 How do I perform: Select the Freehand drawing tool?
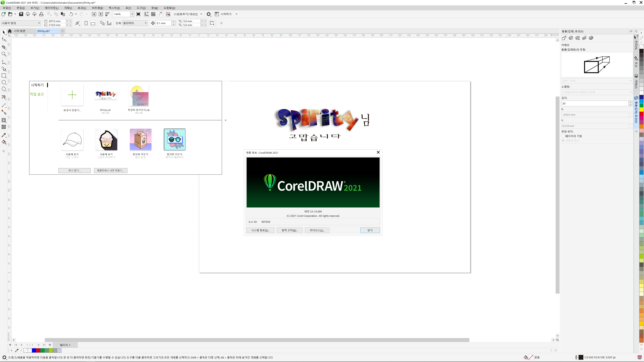(4, 62)
